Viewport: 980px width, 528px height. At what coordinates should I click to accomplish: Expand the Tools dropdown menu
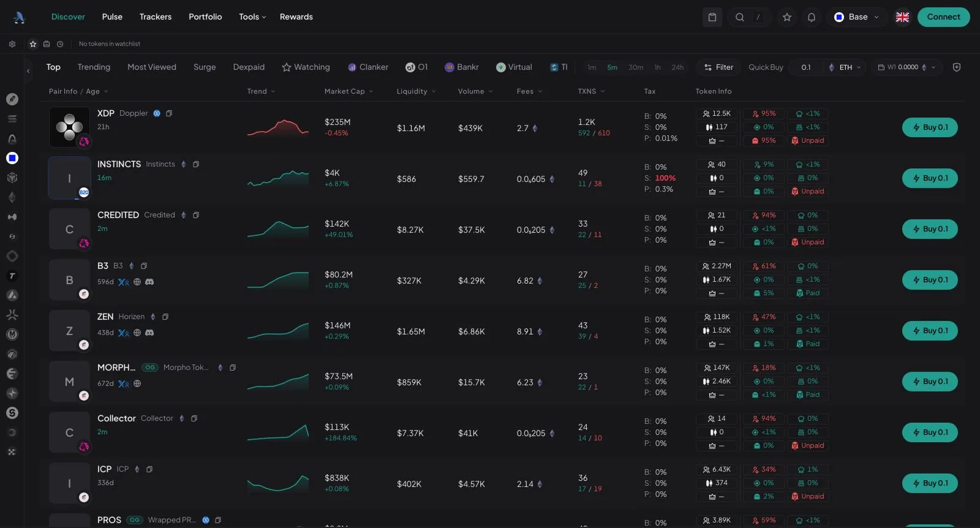252,17
